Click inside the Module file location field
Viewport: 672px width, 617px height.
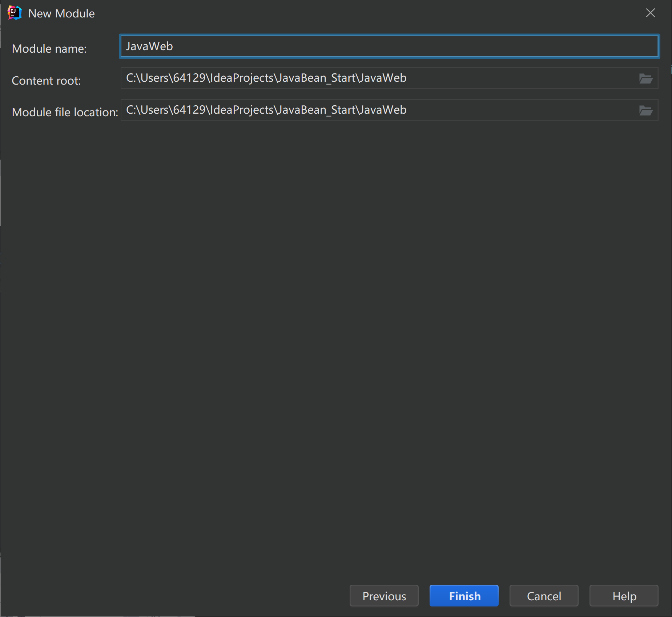point(509,110)
